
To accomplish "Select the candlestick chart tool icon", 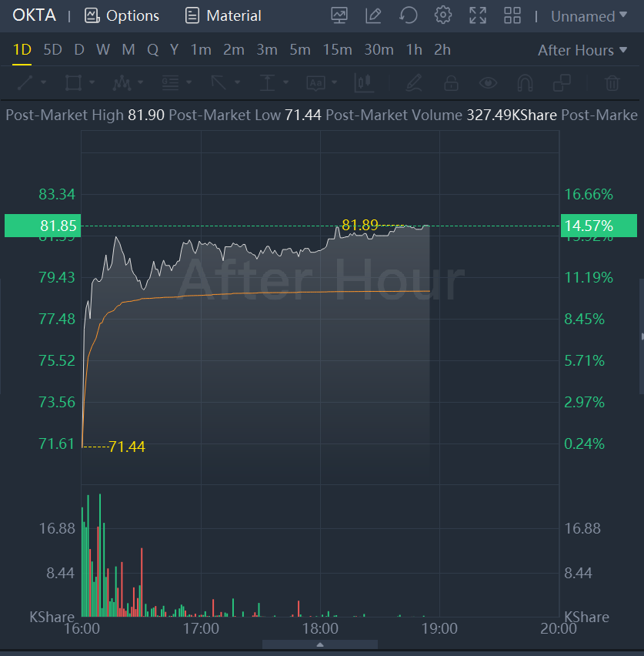I will click(364, 82).
